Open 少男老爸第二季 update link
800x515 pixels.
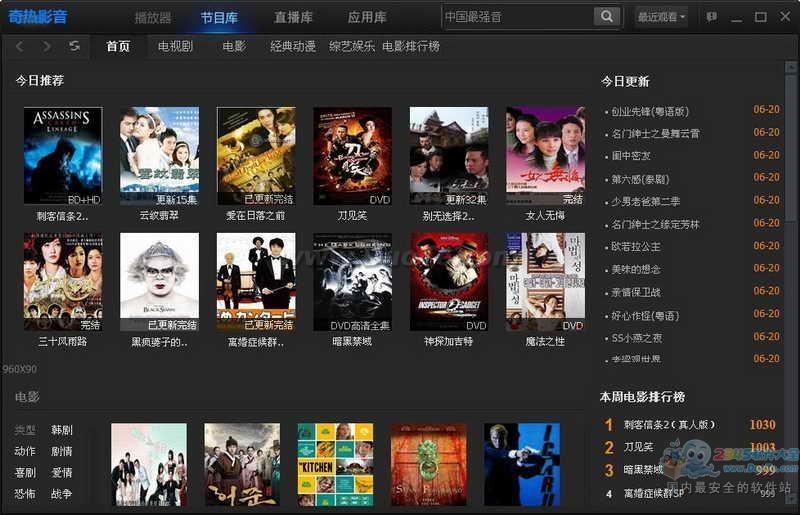[645, 202]
